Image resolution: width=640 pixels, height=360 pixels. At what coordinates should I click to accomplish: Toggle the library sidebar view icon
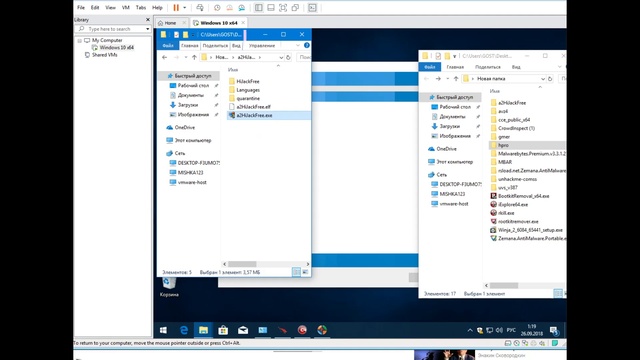click(x=258, y=7)
